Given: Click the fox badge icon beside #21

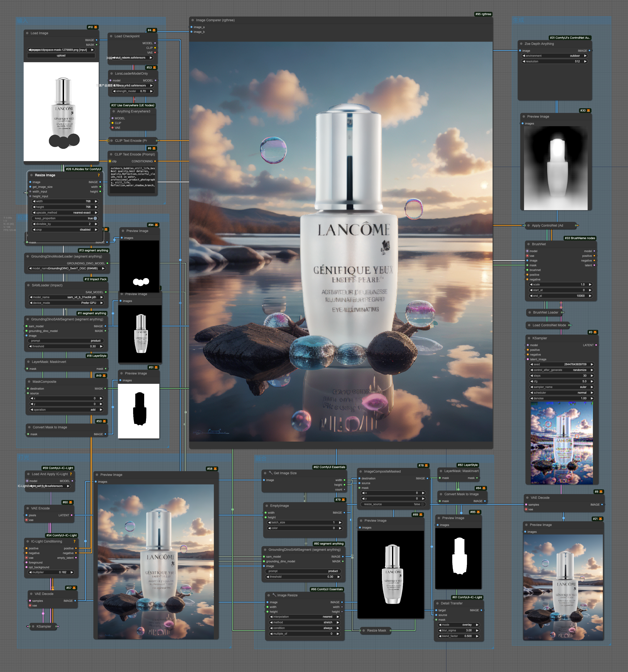Looking at the screenshot, I should point(601,519).
